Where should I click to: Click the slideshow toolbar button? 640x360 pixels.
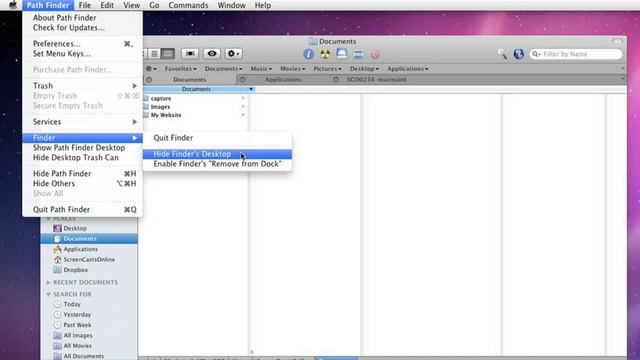[x=190, y=53]
